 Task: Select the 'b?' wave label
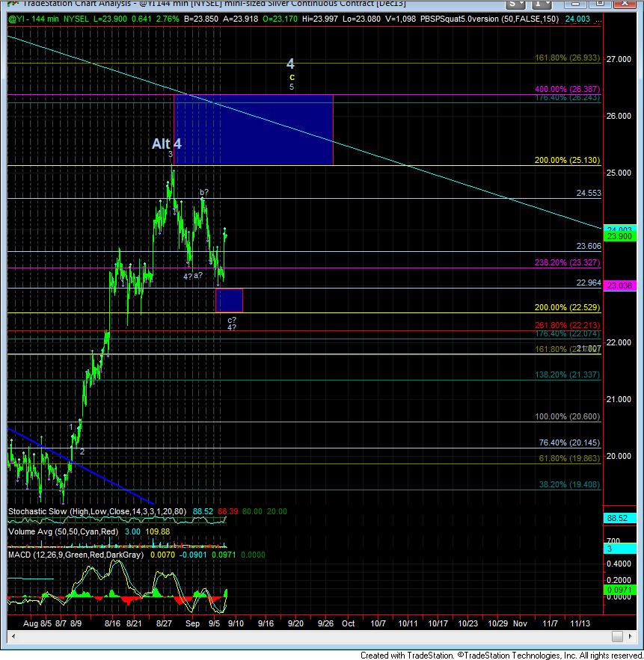pyautogui.click(x=204, y=193)
